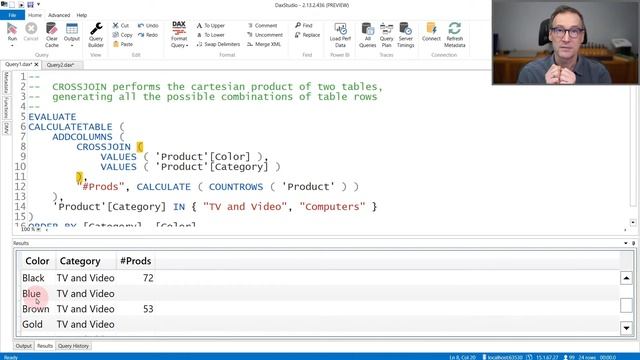
Task: Sort by the Category column header
Action: pos(80,261)
